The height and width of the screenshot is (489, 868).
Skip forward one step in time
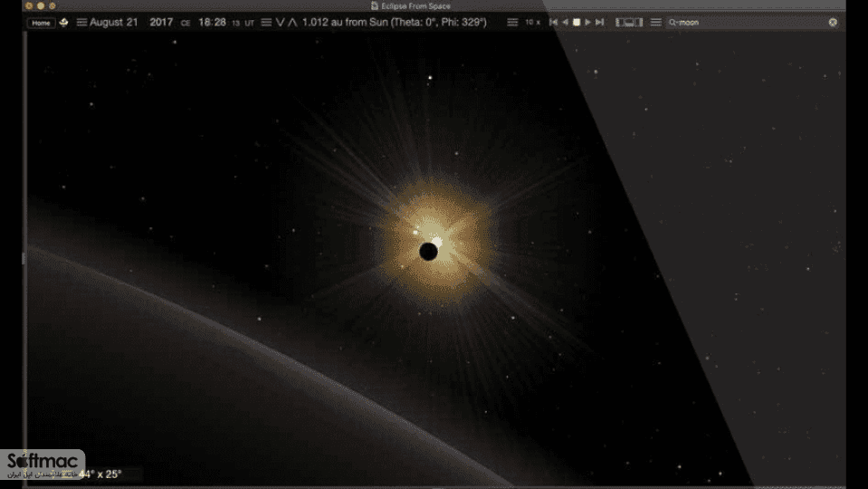(599, 23)
